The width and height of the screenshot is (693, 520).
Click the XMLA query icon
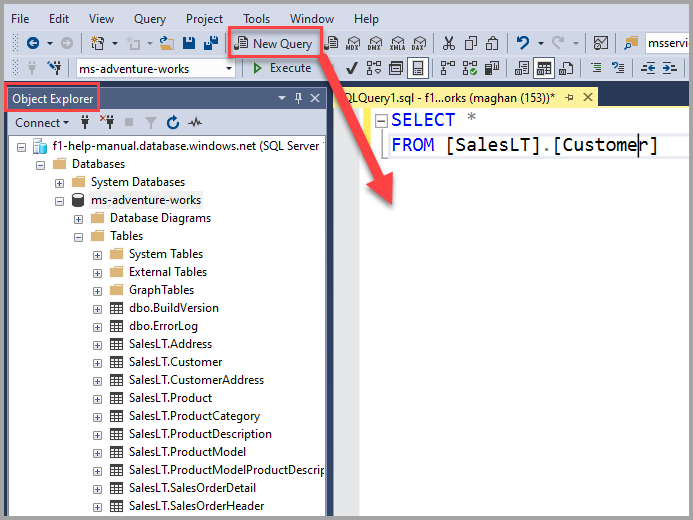397,43
